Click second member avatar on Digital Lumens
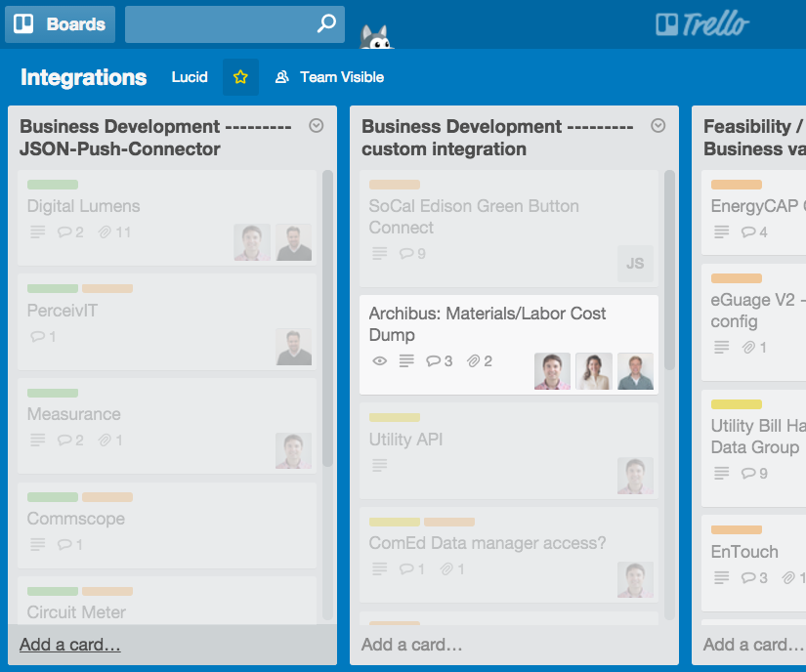Screen dimensions: 806x672 293,242
